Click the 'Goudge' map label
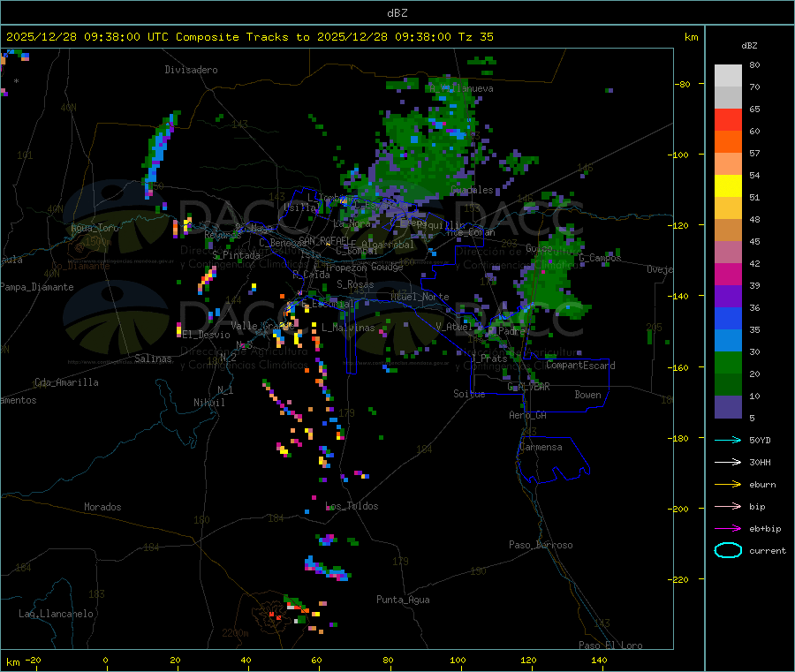Image resolution: width=795 pixels, height=672 pixels. [x=388, y=267]
